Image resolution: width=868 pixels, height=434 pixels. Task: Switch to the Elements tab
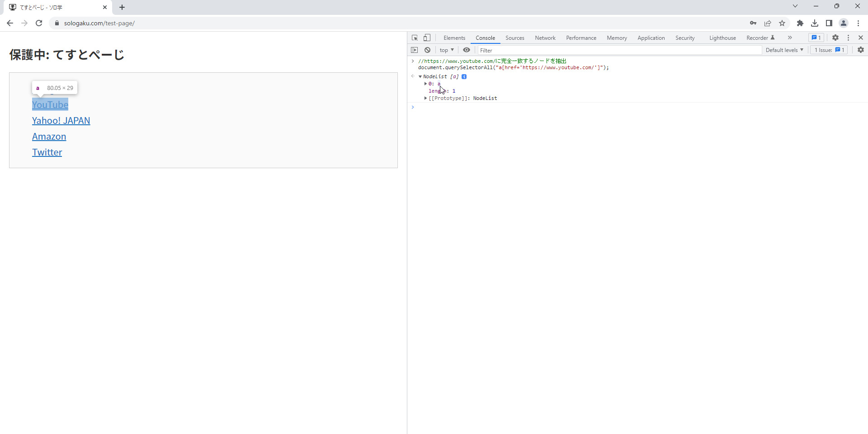tap(454, 38)
